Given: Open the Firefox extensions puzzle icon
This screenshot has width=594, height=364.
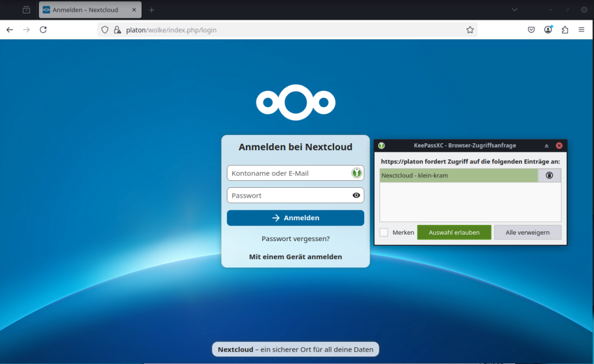Looking at the screenshot, I should 564,30.
